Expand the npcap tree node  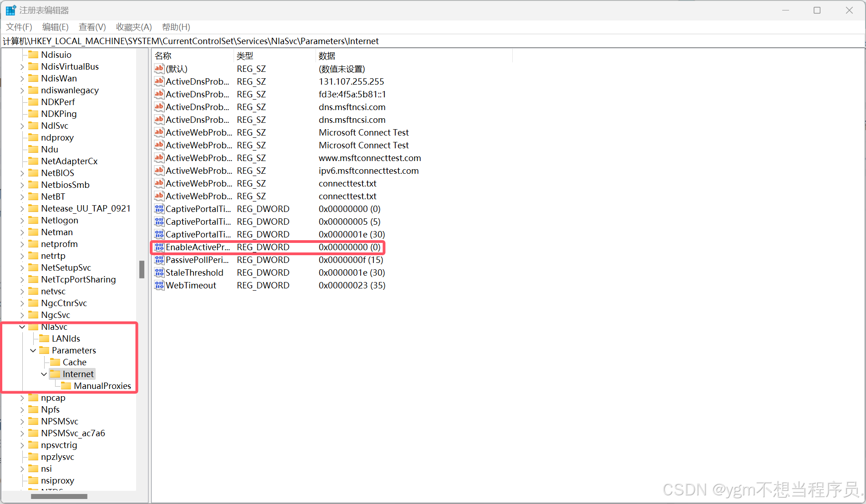pos(22,398)
